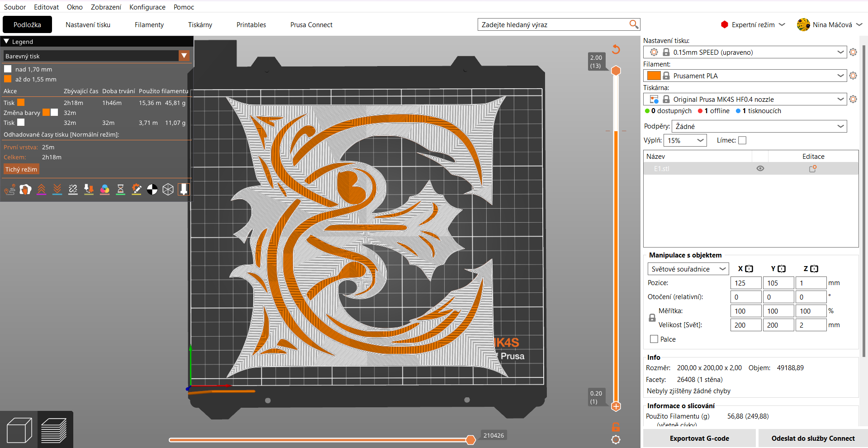868x448 pixels.
Task: Toggle shells cube icon
Action: click(x=168, y=190)
